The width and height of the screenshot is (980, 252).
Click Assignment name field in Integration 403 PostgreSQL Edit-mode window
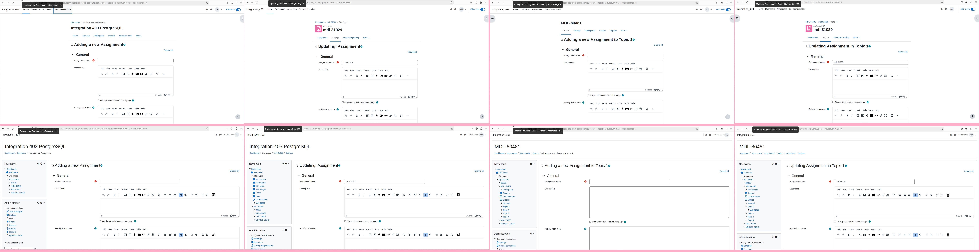pyautogui.click(x=135, y=60)
